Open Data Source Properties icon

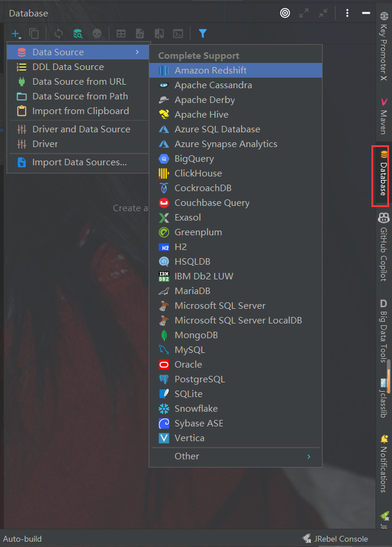click(78, 34)
